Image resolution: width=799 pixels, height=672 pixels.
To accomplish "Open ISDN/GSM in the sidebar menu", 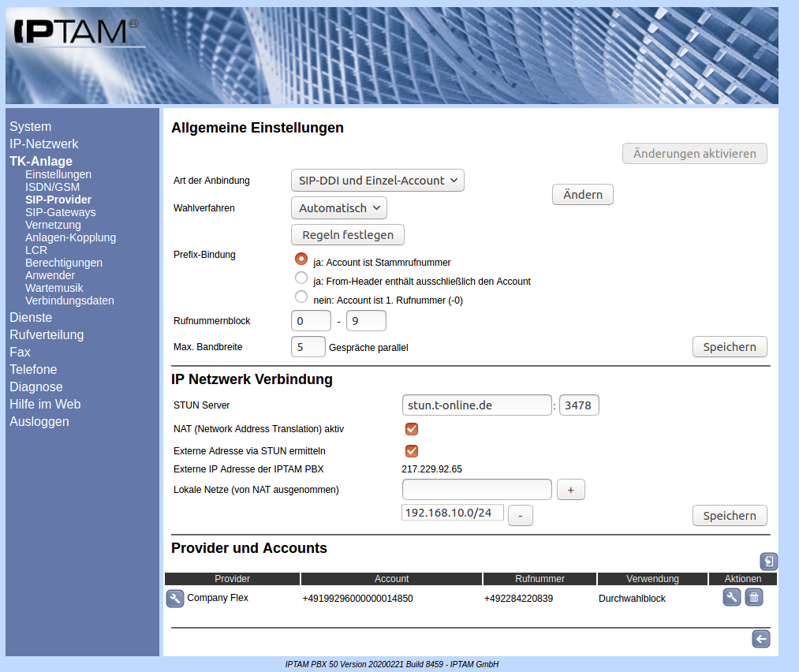I will pyautogui.click(x=52, y=187).
